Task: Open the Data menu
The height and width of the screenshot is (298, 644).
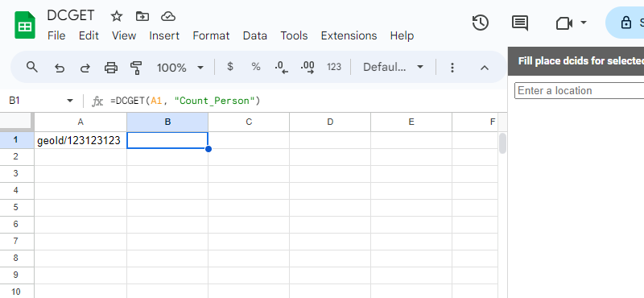Action: tap(255, 35)
